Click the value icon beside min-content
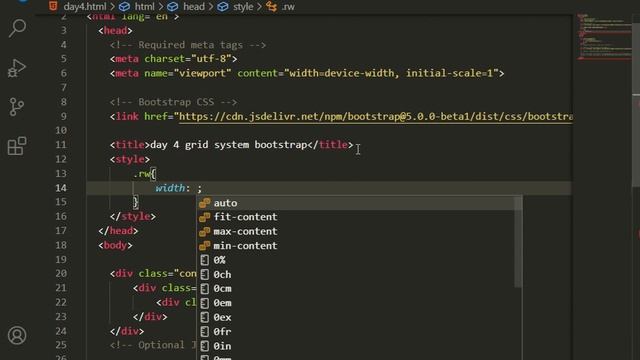Image resolution: width=640 pixels, height=360 pixels. point(204,246)
